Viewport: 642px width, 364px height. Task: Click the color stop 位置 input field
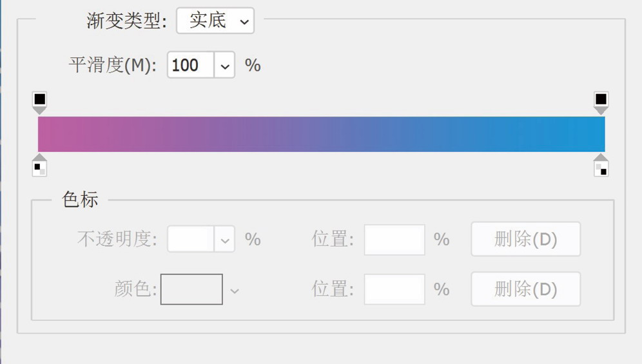[x=394, y=289]
